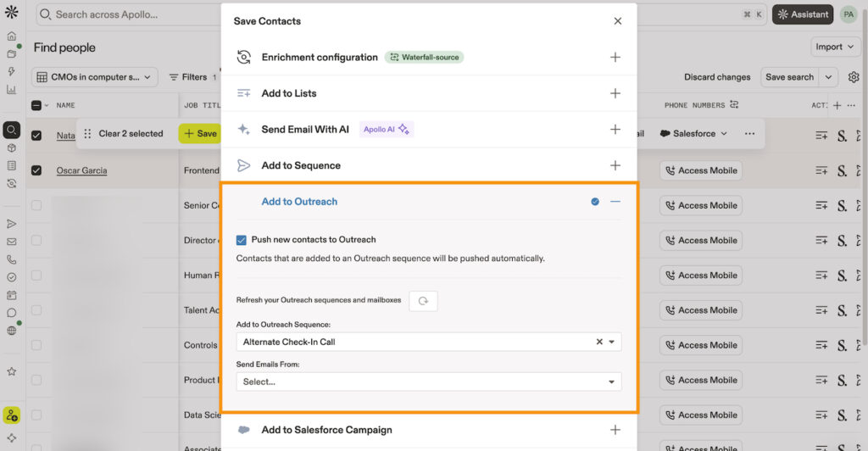868x451 pixels.
Task: Uncheck the first selected row checkbox
Action: point(36,135)
